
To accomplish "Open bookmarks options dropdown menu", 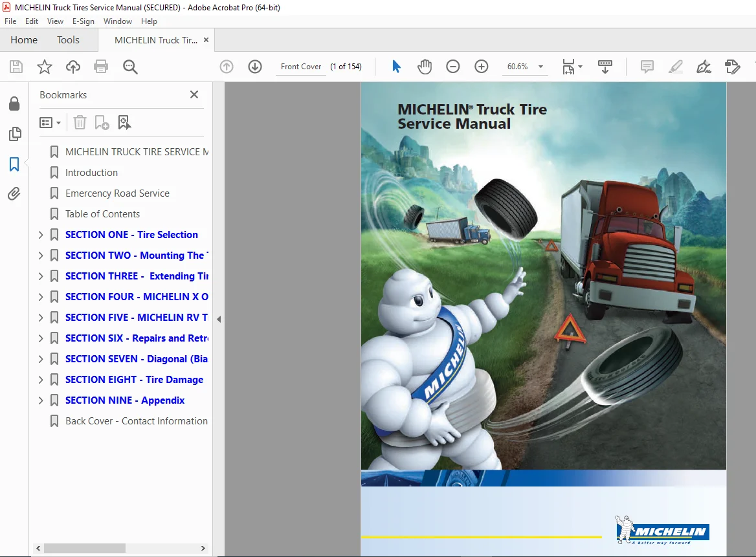I will point(50,122).
